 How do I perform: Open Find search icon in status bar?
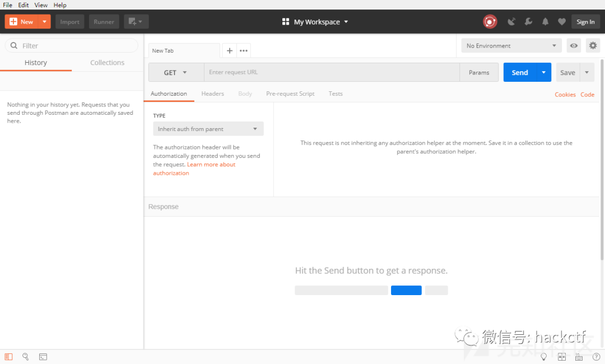(x=25, y=357)
